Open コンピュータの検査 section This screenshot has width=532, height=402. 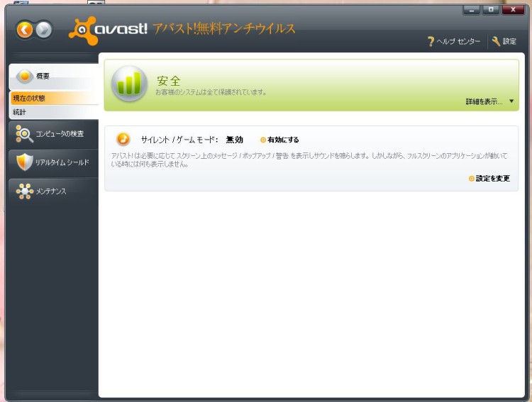pos(54,134)
